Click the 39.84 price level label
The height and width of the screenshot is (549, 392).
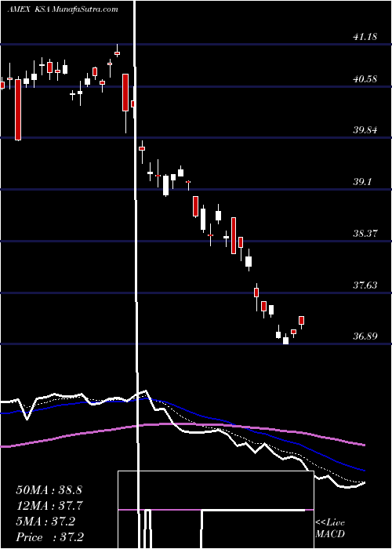(x=365, y=130)
